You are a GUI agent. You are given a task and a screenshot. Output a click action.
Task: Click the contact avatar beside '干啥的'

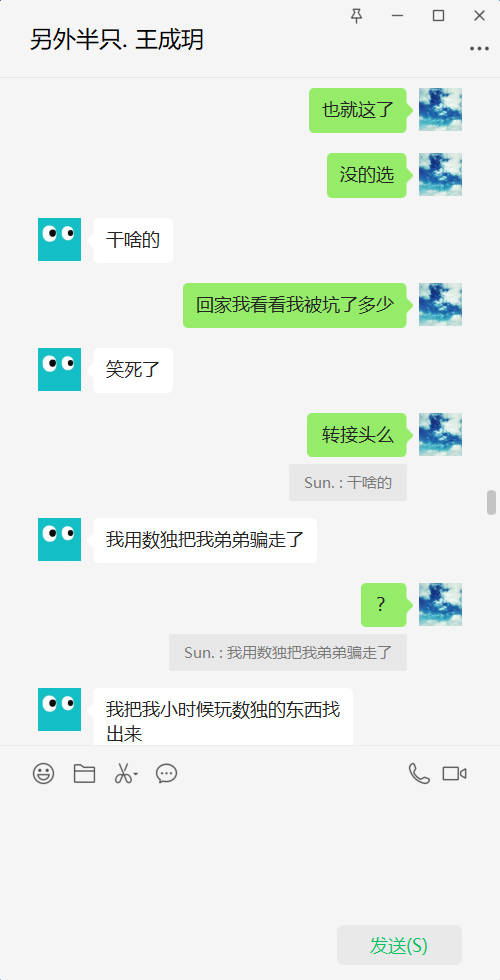coord(59,239)
